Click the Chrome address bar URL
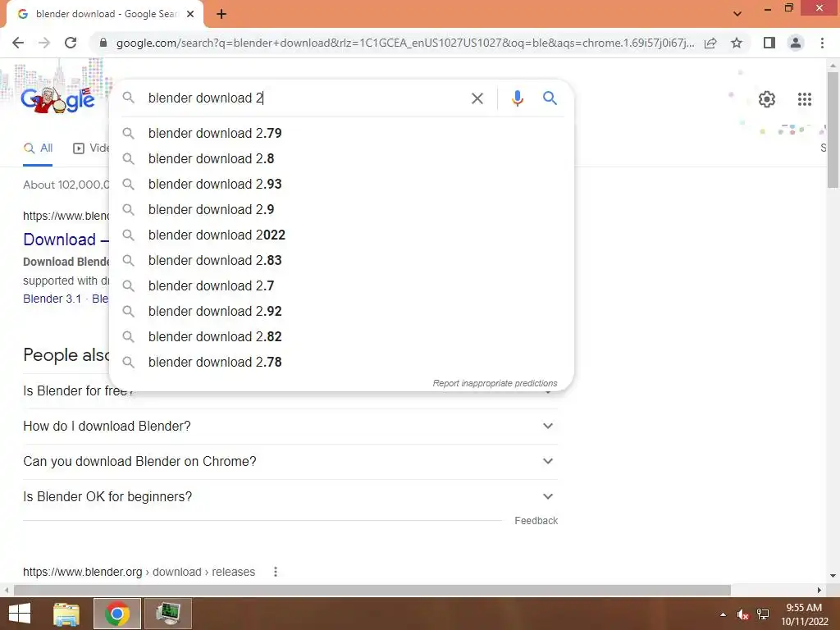 (x=405, y=43)
